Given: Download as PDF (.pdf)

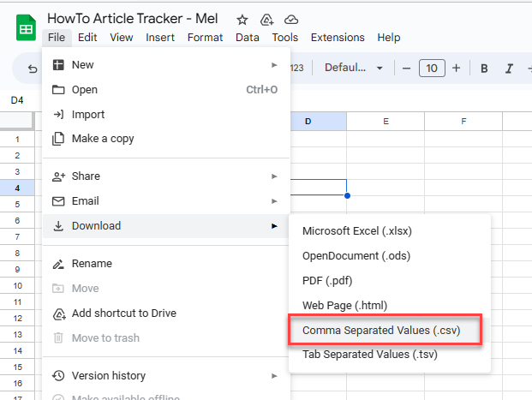Looking at the screenshot, I should (x=327, y=280).
